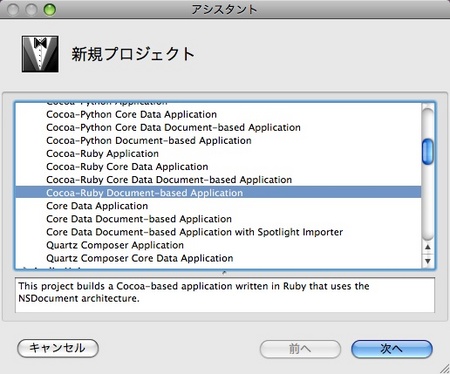Click the green zoom window button
The height and width of the screenshot is (374, 450).
tap(50, 10)
